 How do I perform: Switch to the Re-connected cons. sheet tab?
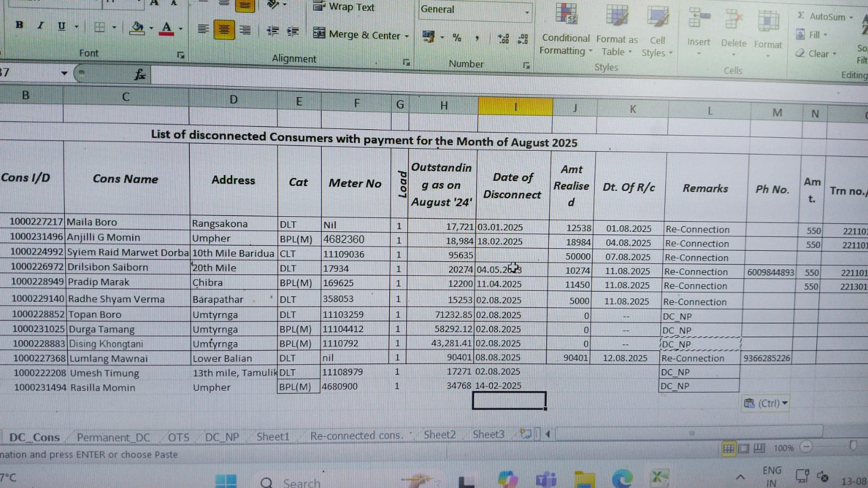tap(356, 435)
